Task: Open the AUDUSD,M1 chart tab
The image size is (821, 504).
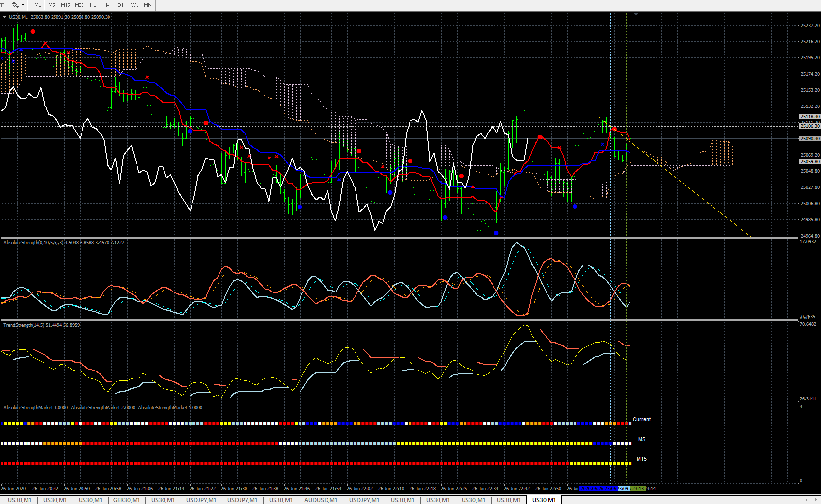Action: point(321,500)
